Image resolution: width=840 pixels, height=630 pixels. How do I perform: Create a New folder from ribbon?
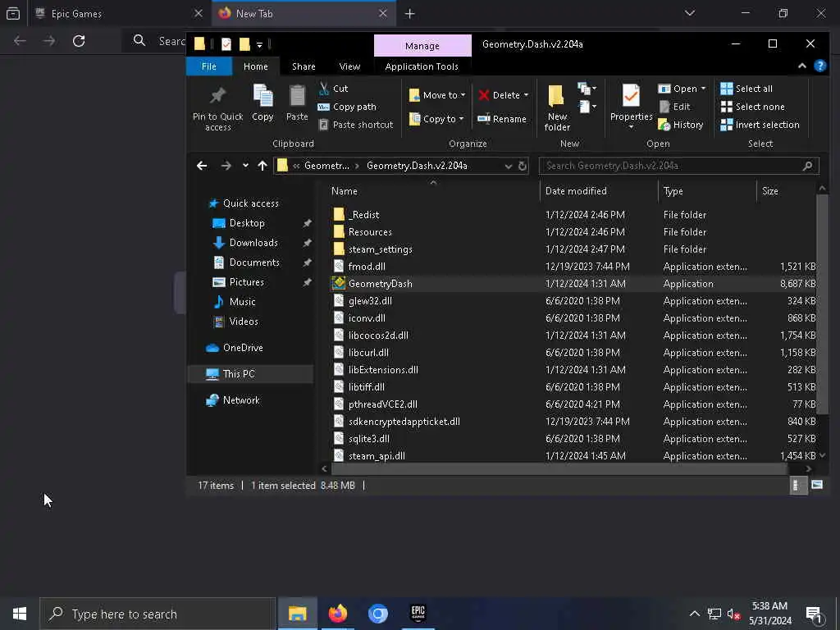click(557, 109)
